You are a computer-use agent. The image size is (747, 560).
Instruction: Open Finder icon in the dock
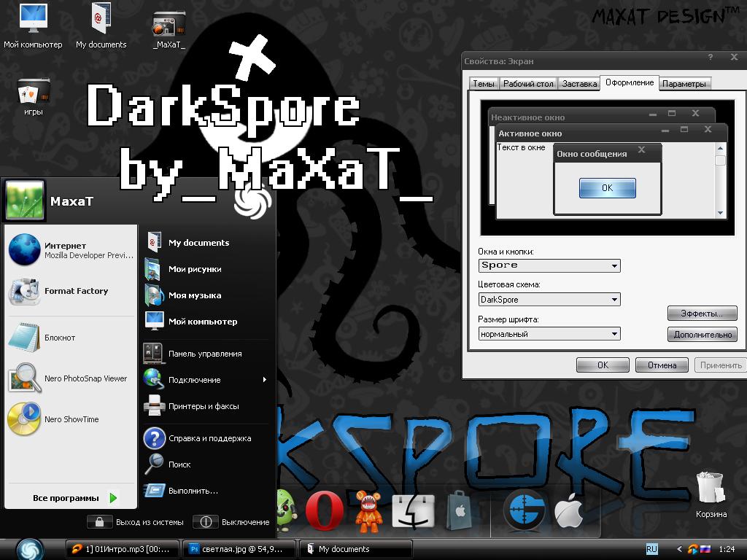click(413, 510)
